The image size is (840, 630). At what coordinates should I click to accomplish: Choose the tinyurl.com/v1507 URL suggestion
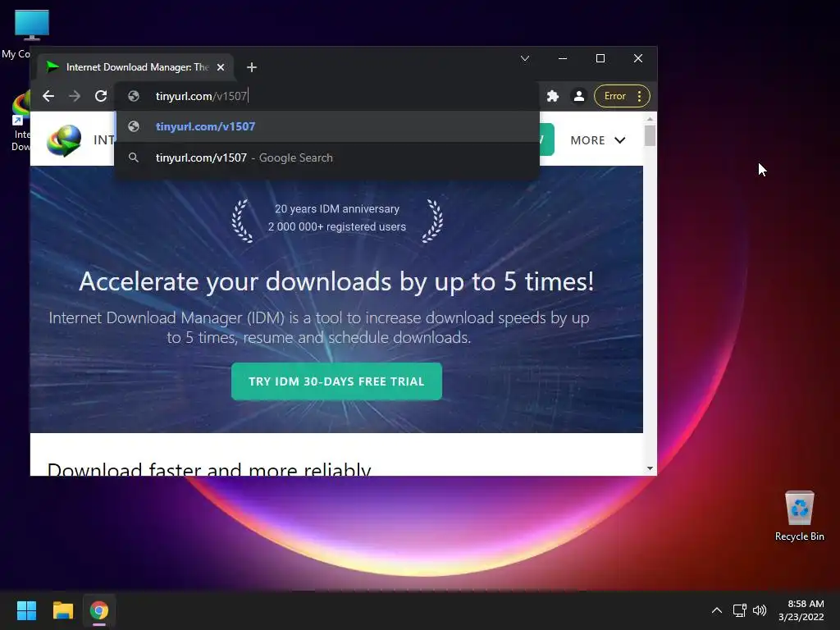pyautogui.click(x=326, y=126)
